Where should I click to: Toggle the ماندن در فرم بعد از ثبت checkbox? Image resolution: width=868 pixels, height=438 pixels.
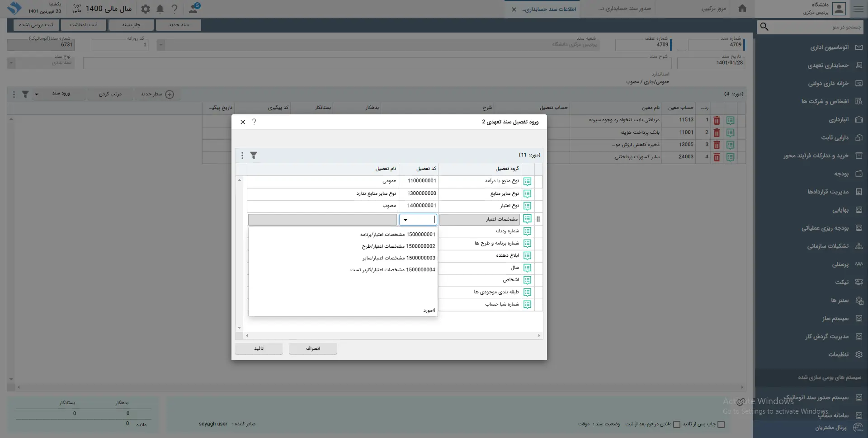pos(677,424)
